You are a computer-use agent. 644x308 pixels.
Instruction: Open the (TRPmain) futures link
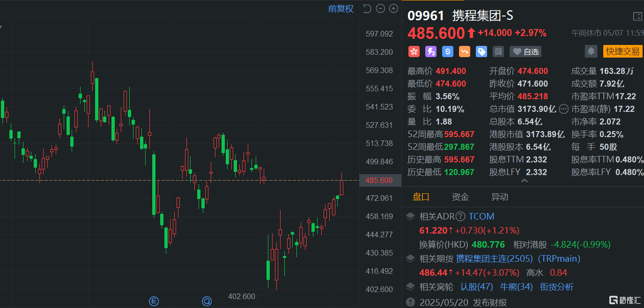click(x=559, y=258)
